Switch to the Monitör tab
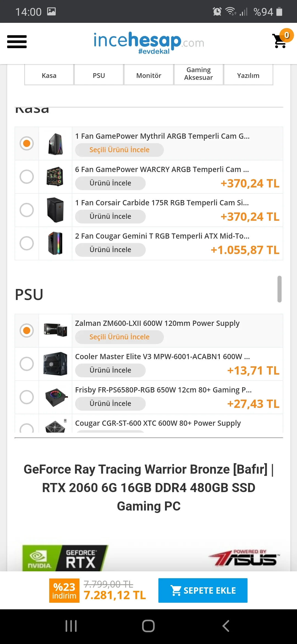Image resolution: width=297 pixels, height=644 pixels. [x=149, y=75]
